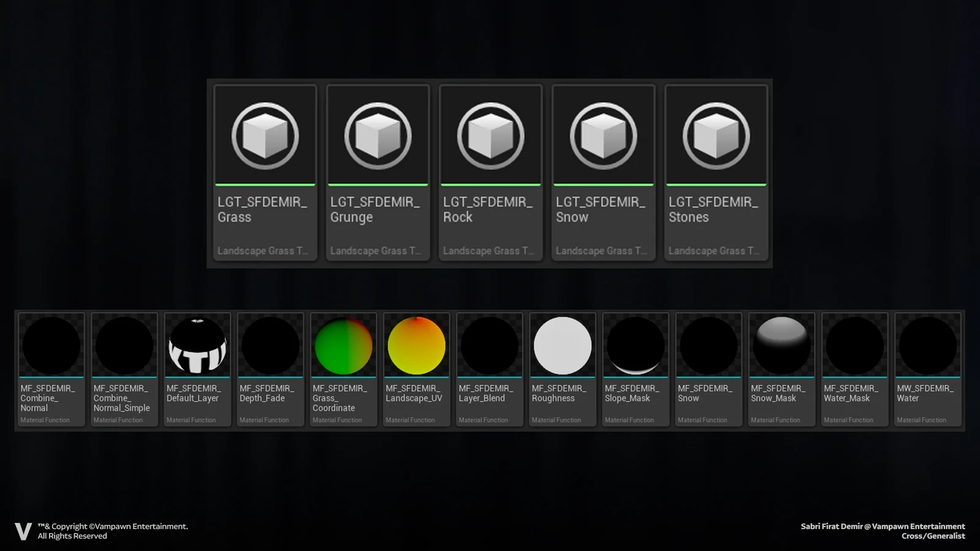The image size is (980, 551).
Task: Click the 'MW_SFDEMIR_Water' name text
Action: tap(925, 393)
